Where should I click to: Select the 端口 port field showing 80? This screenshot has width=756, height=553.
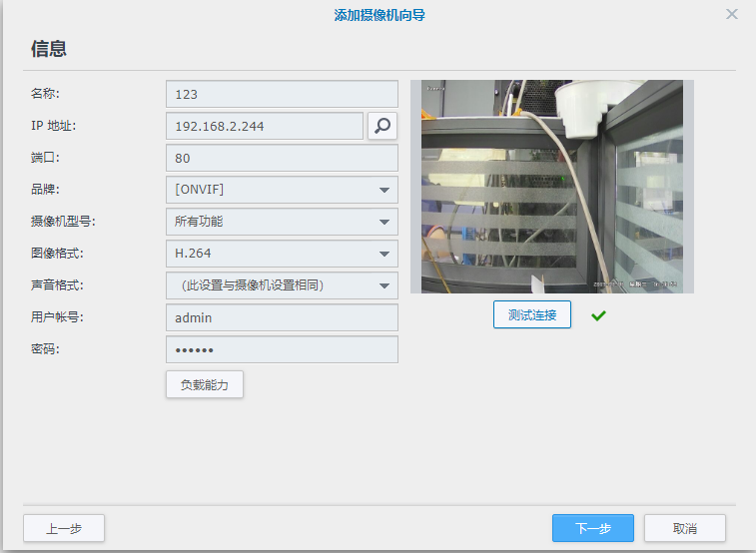(282, 158)
